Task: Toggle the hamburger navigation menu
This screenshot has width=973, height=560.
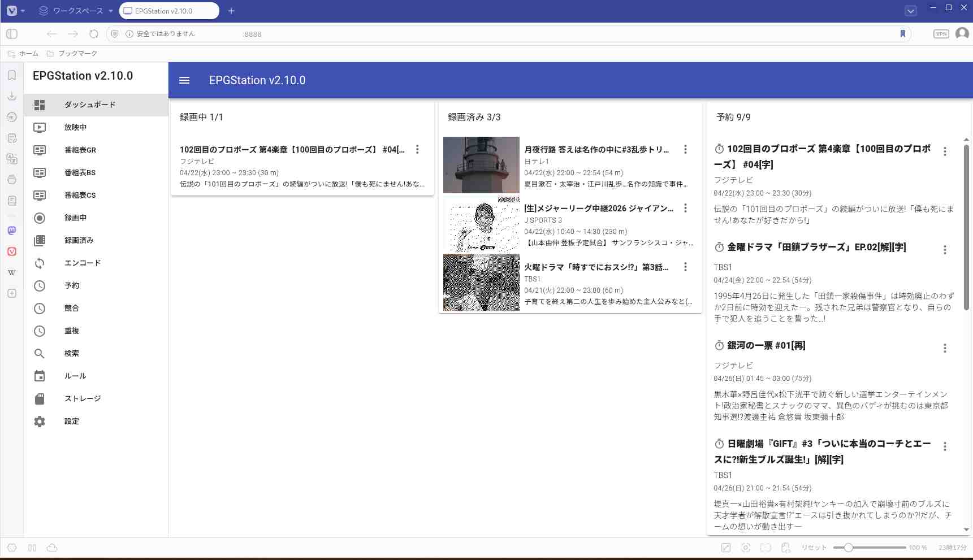Action: pyautogui.click(x=184, y=80)
